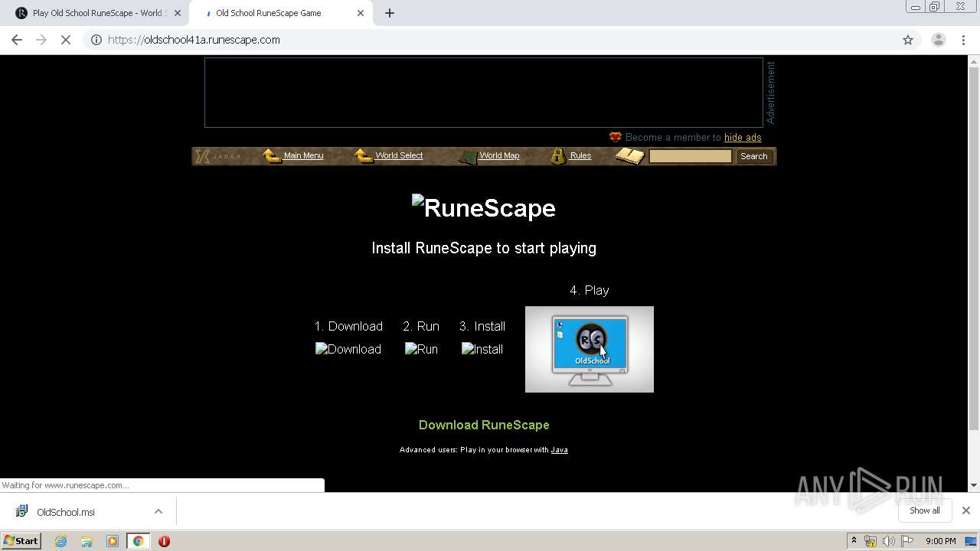Image resolution: width=980 pixels, height=551 pixels.
Task: Click the network icon in tray
Action: click(x=871, y=541)
